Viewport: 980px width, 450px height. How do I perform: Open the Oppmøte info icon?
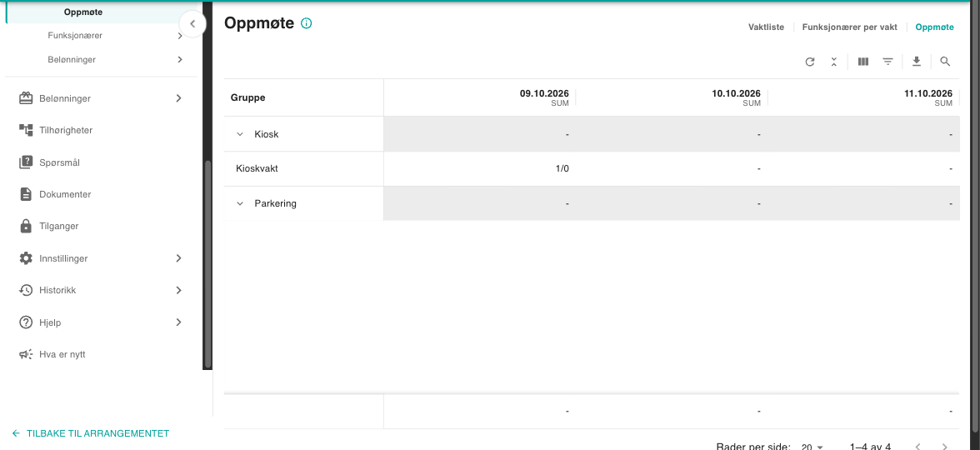tap(307, 23)
